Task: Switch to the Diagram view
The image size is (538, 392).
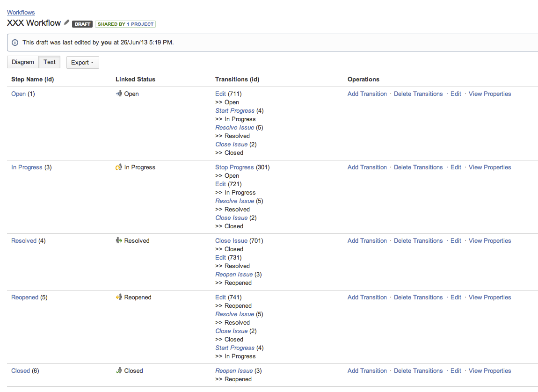Action: pos(22,62)
